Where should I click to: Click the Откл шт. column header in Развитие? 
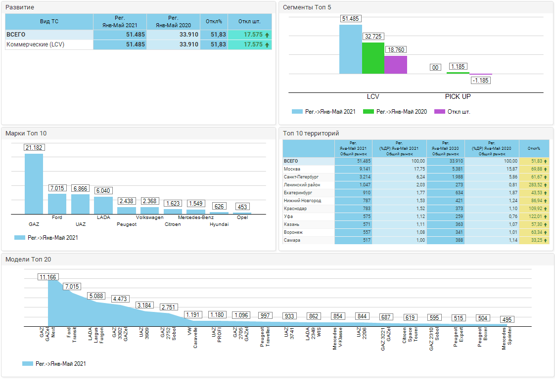coord(249,22)
